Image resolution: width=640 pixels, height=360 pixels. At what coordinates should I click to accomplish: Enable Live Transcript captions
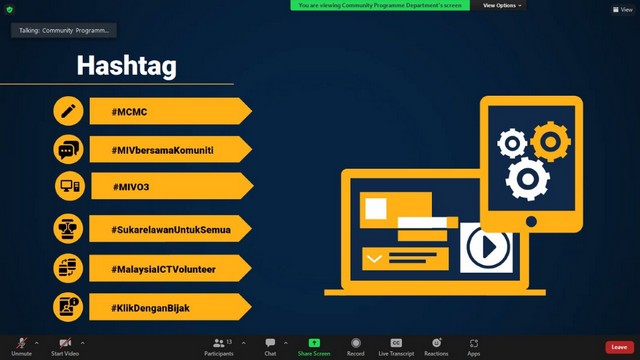pos(396,347)
